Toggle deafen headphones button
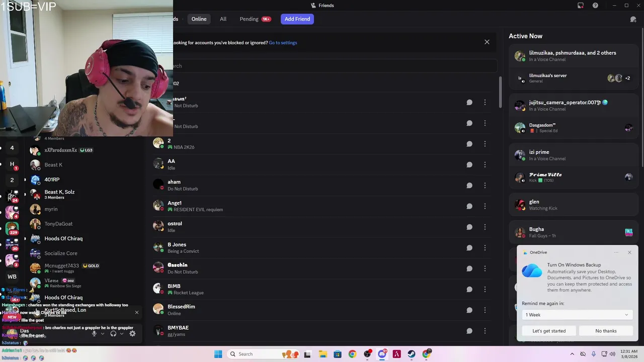This screenshot has width=644, height=362. pyautogui.click(x=113, y=333)
